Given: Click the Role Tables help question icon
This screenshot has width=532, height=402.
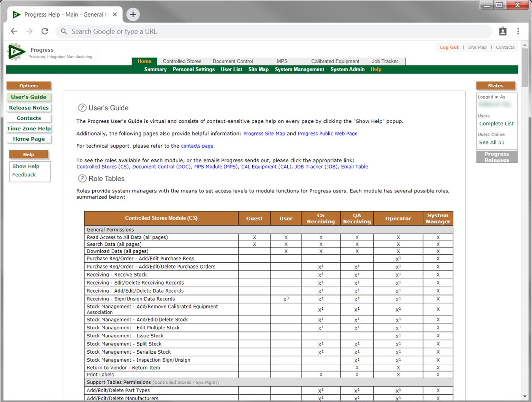Looking at the screenshot, I should pos(82,178).
